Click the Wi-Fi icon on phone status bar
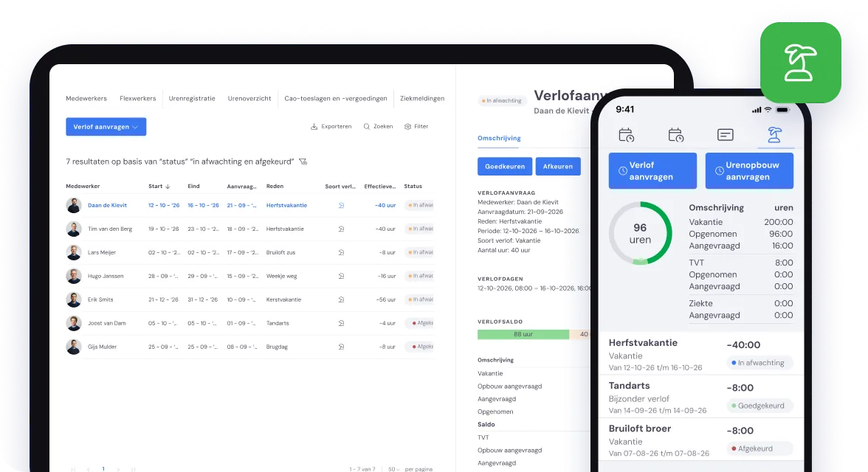The height and width of the screenshot is (472, 868). [768, 110]
